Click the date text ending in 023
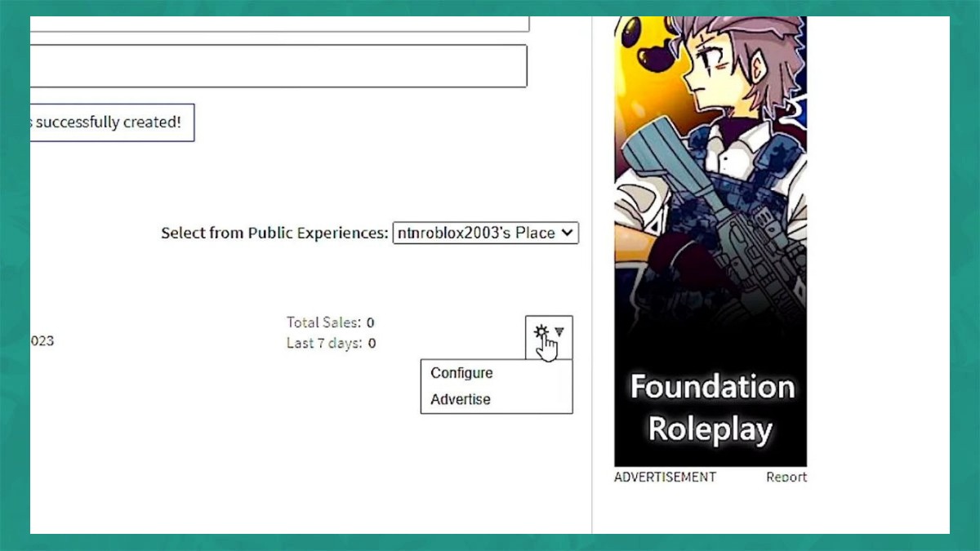Viewport: 980px width, 551px height. pos(42,340)
